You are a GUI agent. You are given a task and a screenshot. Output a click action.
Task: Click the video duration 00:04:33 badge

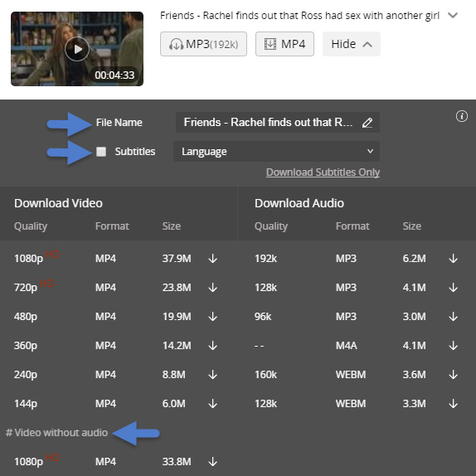click(x=114, y=75)
